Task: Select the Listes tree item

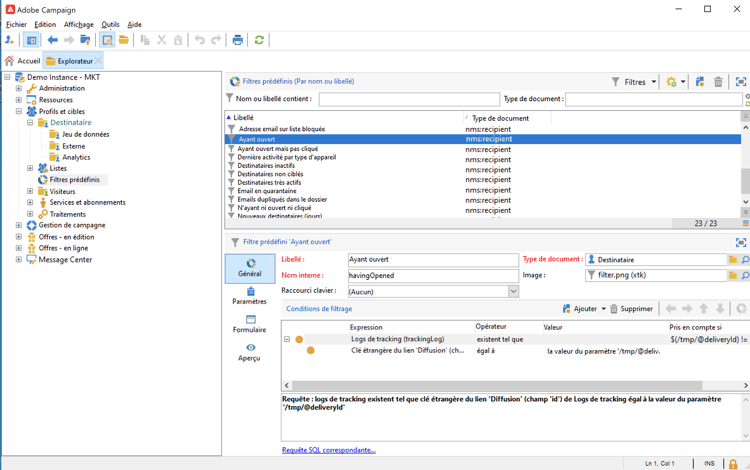Action: tap(58, 168)
